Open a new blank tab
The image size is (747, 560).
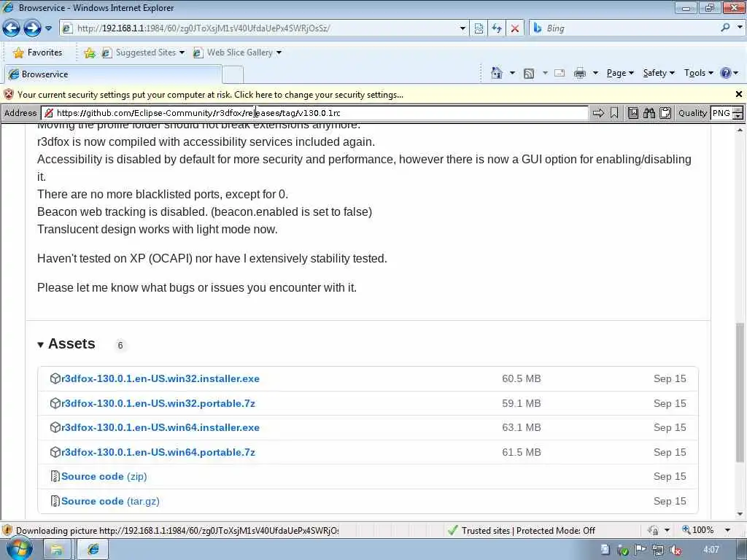(x=233, y=75)
